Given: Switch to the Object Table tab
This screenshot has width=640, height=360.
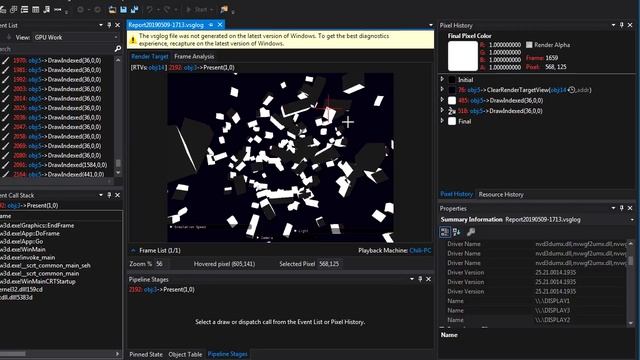Looking at the screenshot, I should tap(185, 354).
